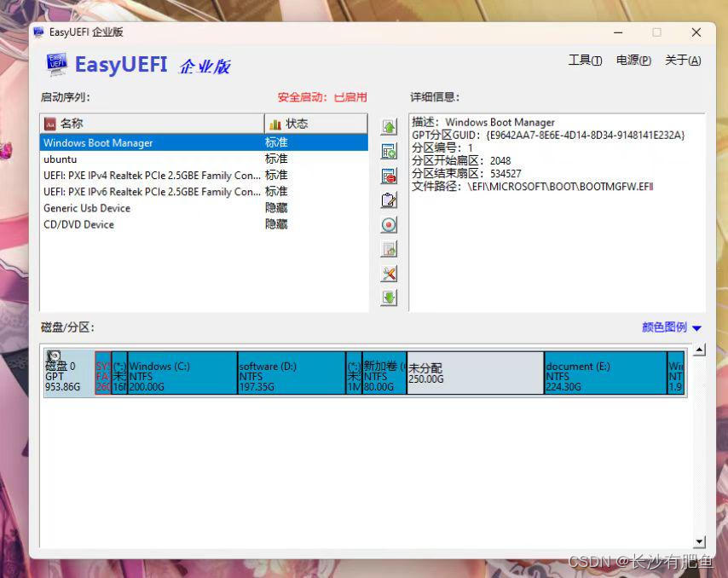This screenshot has width=728, height=578.
Task: Select the UEFI PXE IPv6 Realtek entry
Action: click(204, 192)
